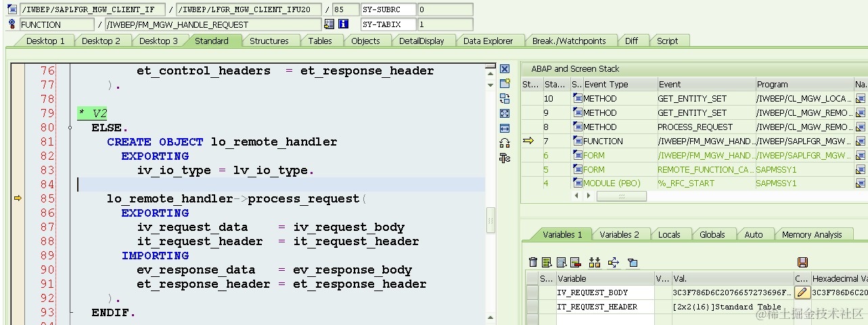The image size is (868, 325).
Task: Open the Diff tab
Action: click(631, 41)
